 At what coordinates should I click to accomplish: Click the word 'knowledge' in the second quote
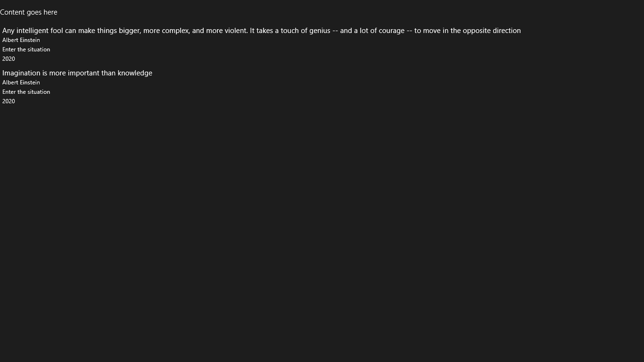135,73
